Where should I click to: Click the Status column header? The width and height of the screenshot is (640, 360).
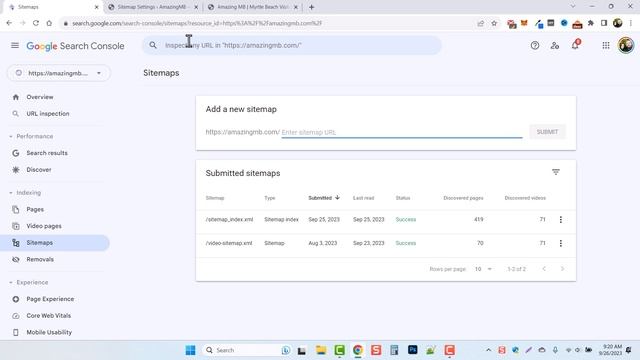tap(403, 198)
